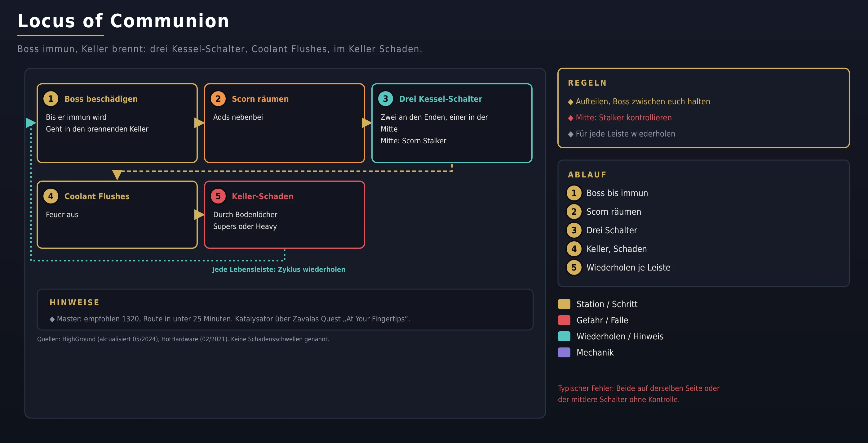Click the text Geht in den brennenden Keller
868x443 pixels.
coord(97,129)
